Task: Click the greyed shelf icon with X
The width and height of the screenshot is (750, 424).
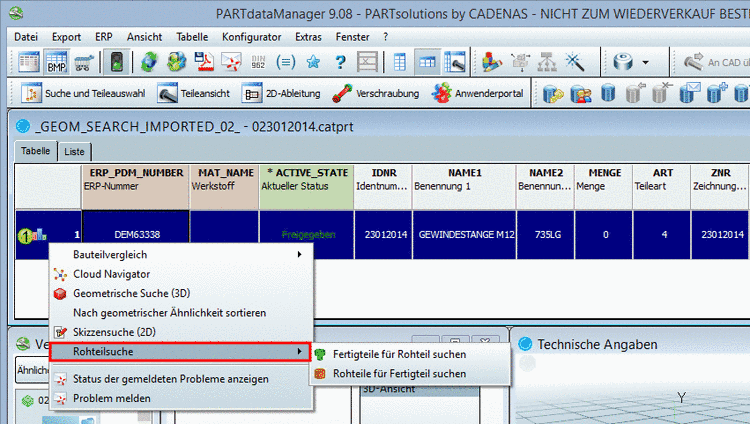Action: (x=367, y=62)
